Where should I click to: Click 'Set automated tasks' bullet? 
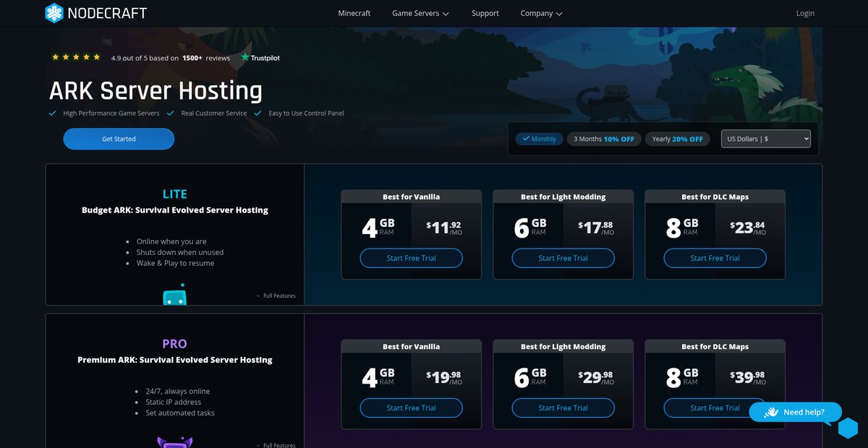point(180,413)
